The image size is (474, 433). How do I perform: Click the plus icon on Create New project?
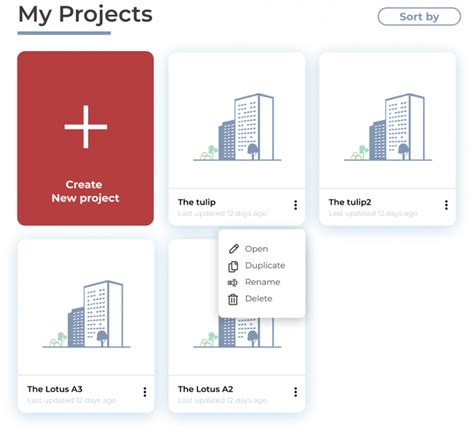point(86,127)
